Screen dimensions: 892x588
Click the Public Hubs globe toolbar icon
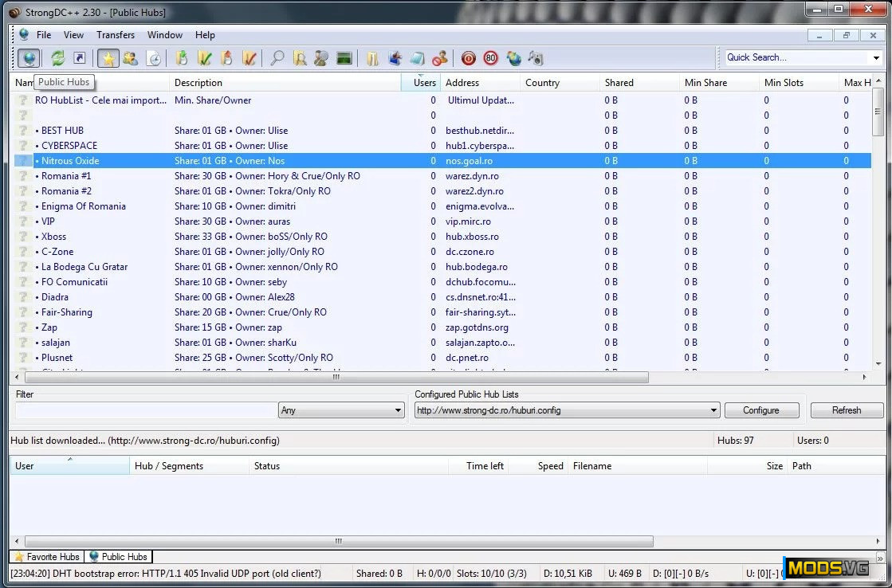29,58
